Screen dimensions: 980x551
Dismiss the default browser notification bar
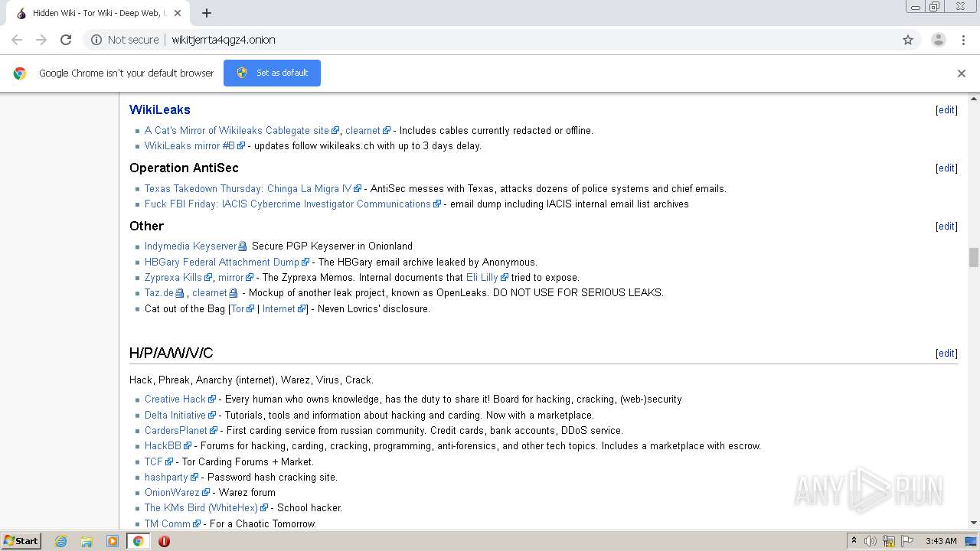[x=962, y=73]
